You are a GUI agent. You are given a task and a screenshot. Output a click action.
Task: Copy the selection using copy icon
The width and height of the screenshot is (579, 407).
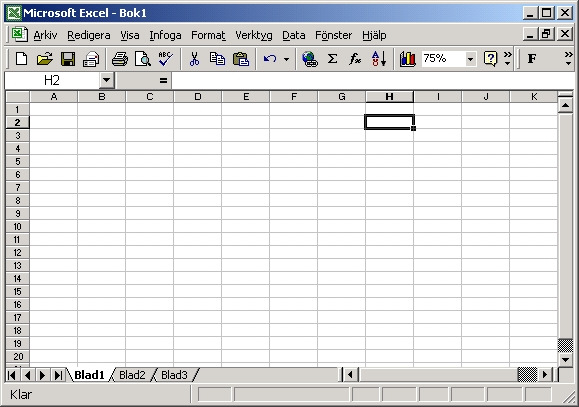[217, 59]
